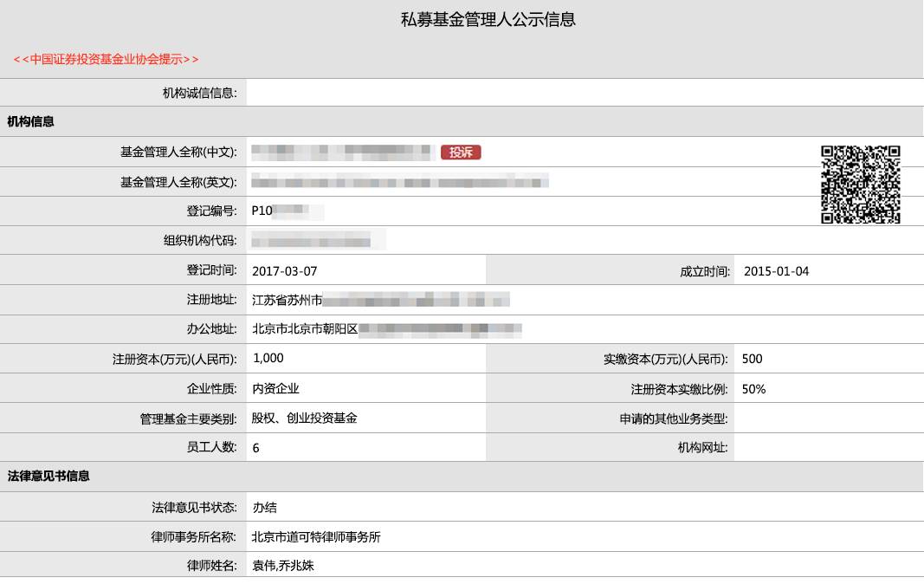Click the red 投诉 complaint button
The height and width of the screenshot is (584, 924).
461,152
